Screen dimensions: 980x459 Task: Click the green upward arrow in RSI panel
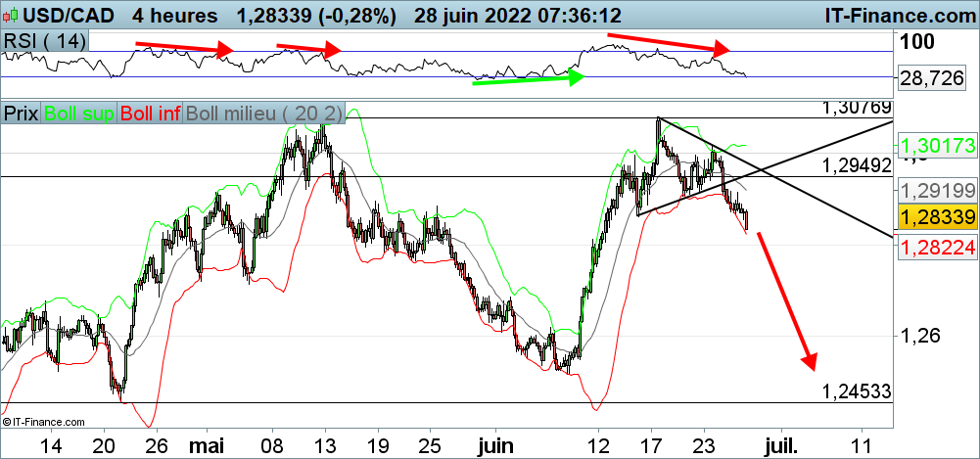pyautogui.click(x=529, y=78)
